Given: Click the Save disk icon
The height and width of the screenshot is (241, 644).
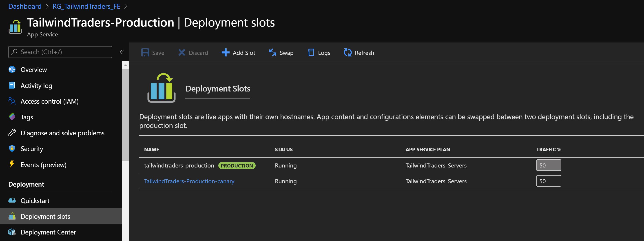Looking at the screenshot, I should [145, 53].
